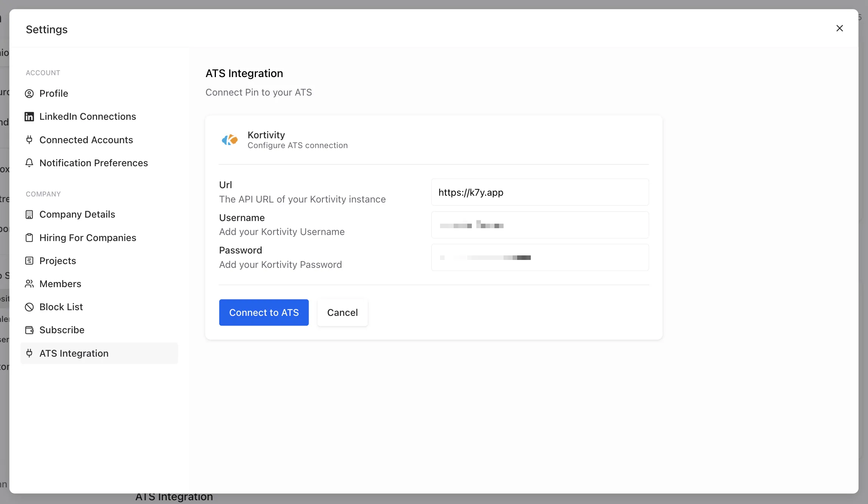Screen dimensions: 868x504
Task: Click the COMPANY section label
Action: [x=43, y=194]
